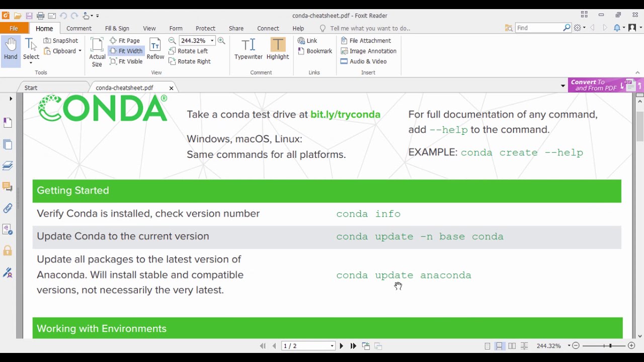Open the attachments paperclip panel
The height and width of the screenshot is (362, 644).
coord(8,208)
